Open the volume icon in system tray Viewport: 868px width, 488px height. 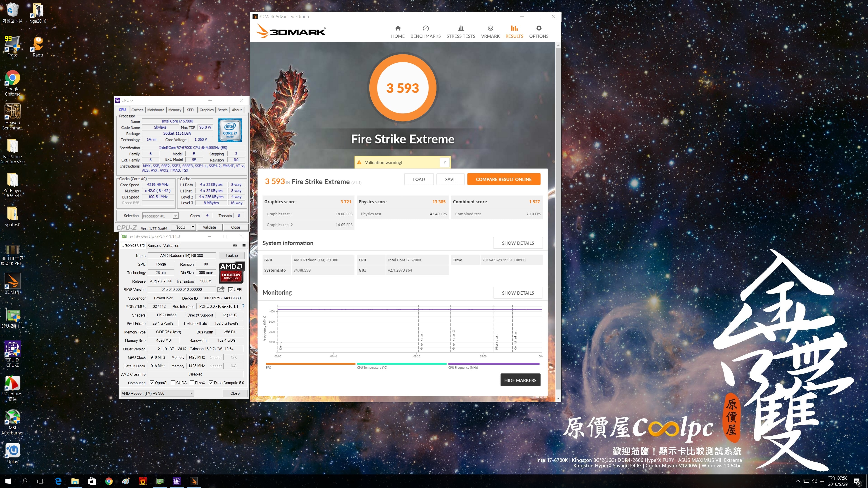point(814,481)
